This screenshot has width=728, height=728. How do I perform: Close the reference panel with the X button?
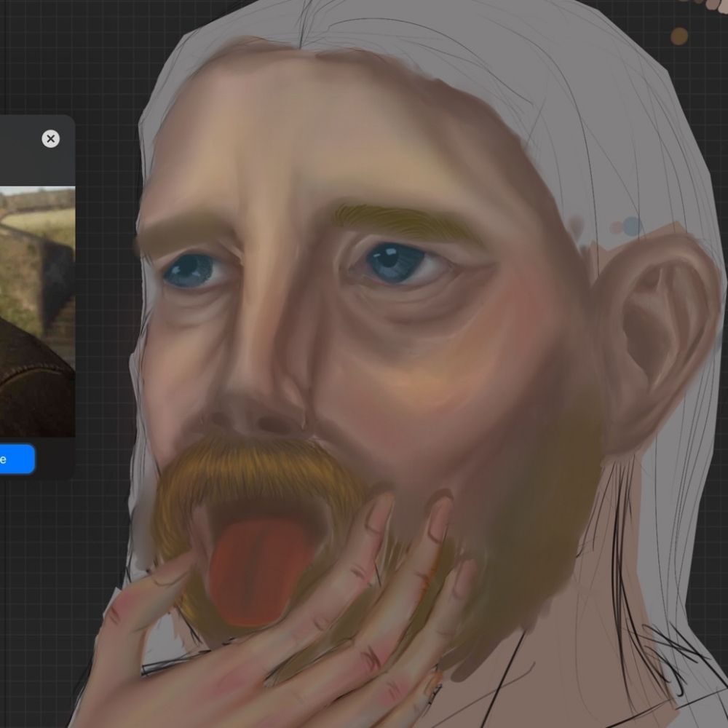click(51, 138)
